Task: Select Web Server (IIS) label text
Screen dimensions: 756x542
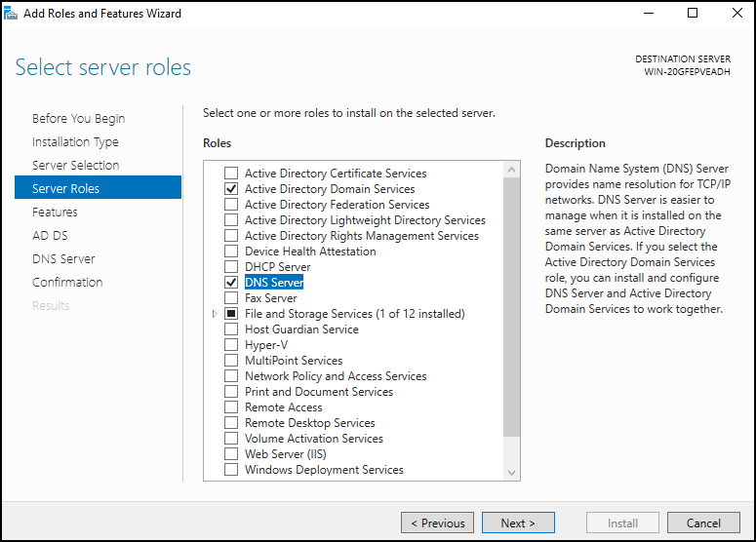Action: coord(286,454)
